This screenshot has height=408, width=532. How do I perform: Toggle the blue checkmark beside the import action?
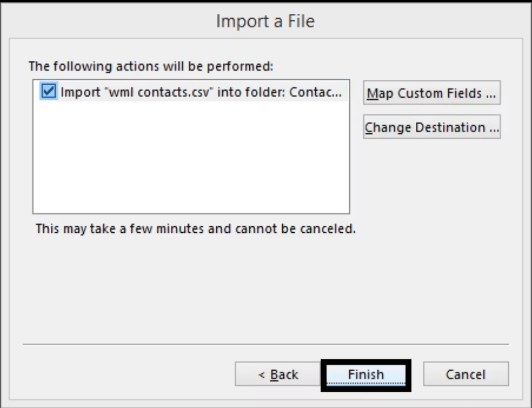(48, 91)
